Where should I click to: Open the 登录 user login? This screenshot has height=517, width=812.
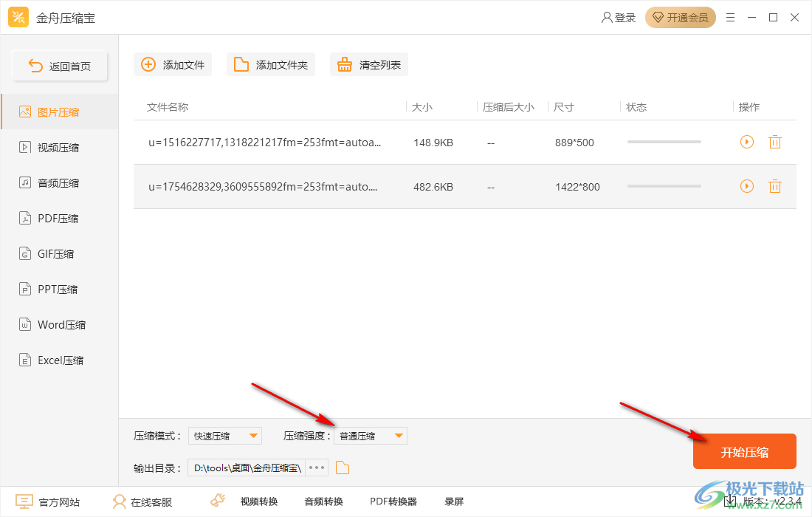[618, 18]
